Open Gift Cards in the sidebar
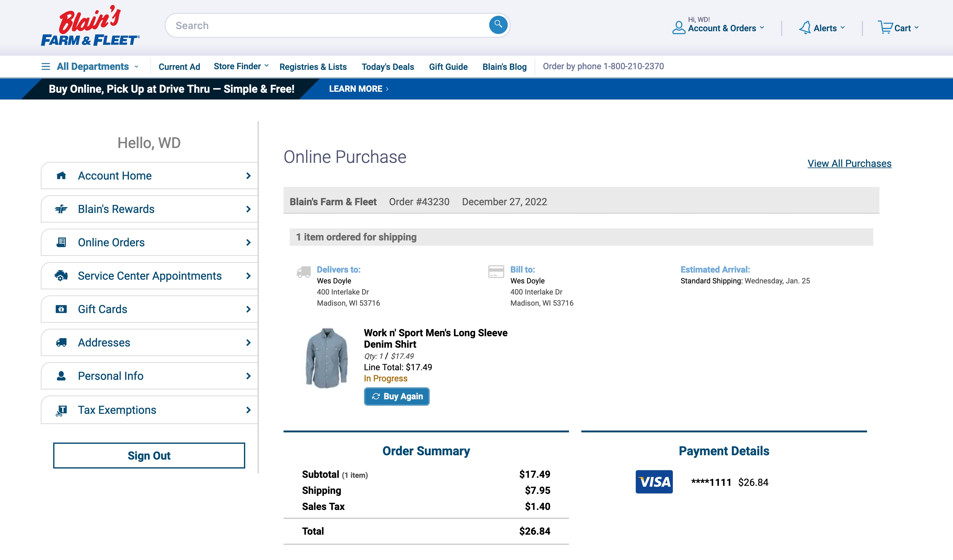The height and width of the screenshot is (560, 953). coord(149,309)
